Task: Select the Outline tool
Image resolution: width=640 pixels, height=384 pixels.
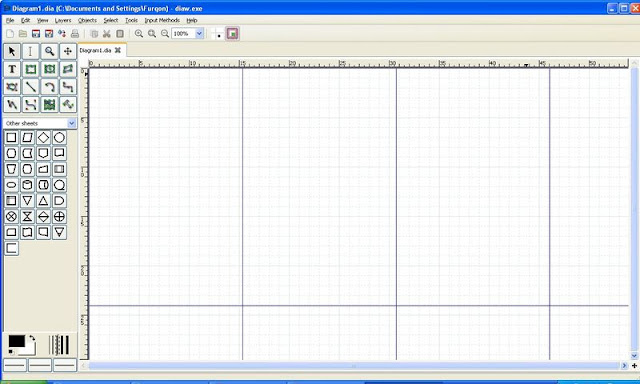Action: 68,104
